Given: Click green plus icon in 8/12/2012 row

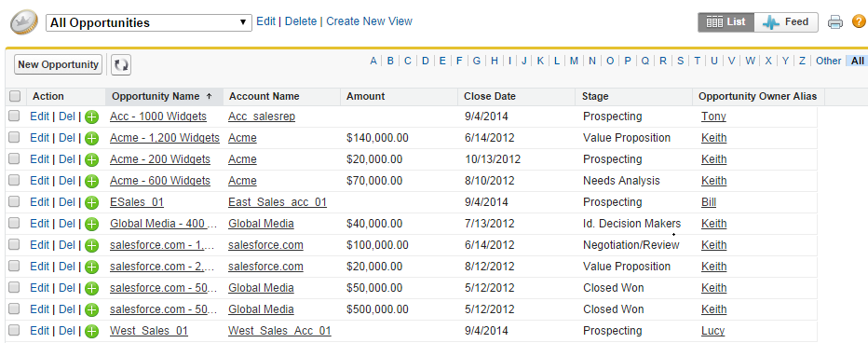Looking at the screenshot, I should click(91, 268).
